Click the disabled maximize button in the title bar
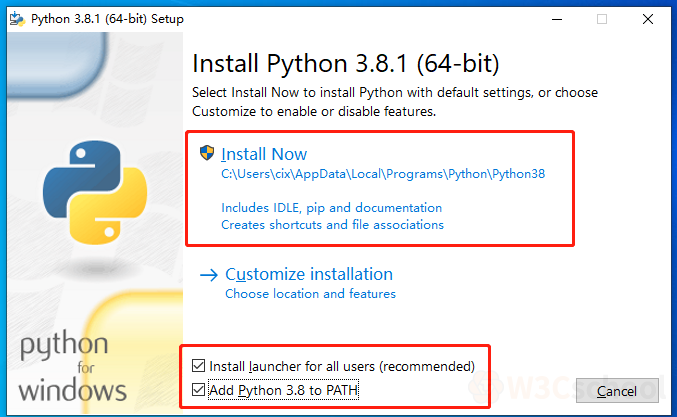 pyautogui.click(x=601, y=19)
